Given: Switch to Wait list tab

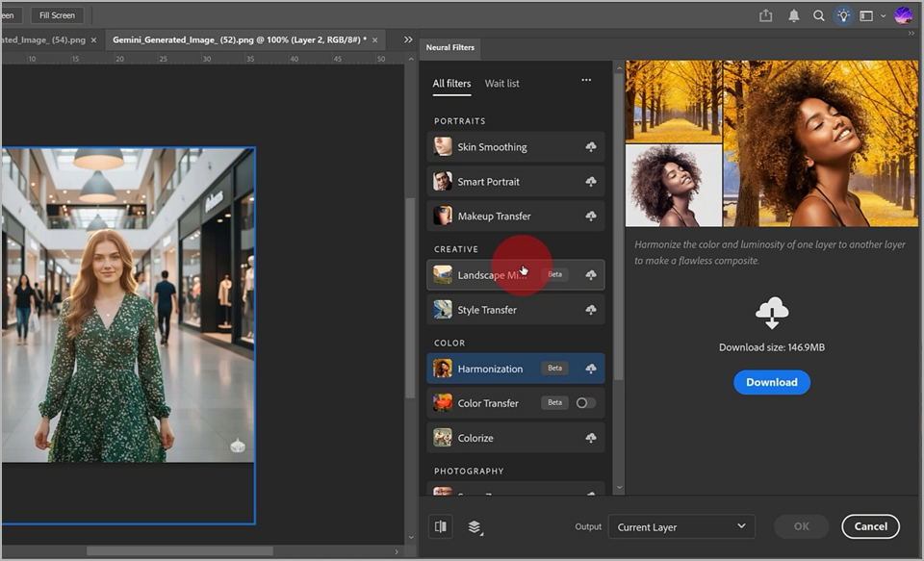Looking at the screenshot, I should point(502,84).
